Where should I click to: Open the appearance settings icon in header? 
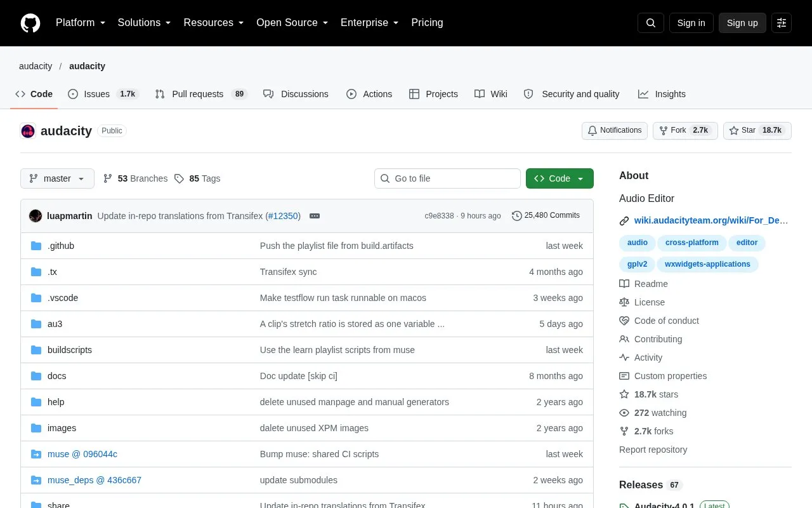pyautogui.click(x=782, y=23)
